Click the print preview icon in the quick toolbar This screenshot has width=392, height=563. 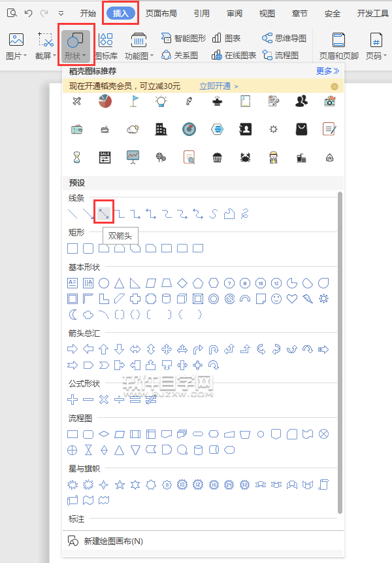coord(12,14)
